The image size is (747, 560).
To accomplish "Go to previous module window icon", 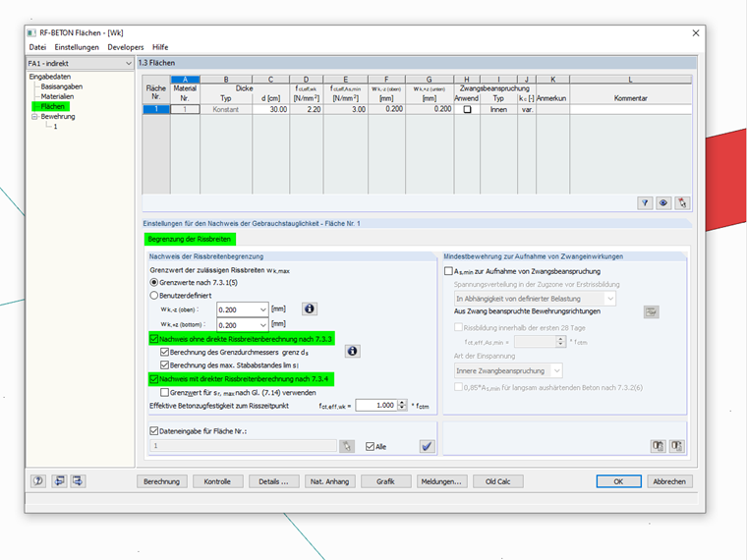I will click(60, 481).
